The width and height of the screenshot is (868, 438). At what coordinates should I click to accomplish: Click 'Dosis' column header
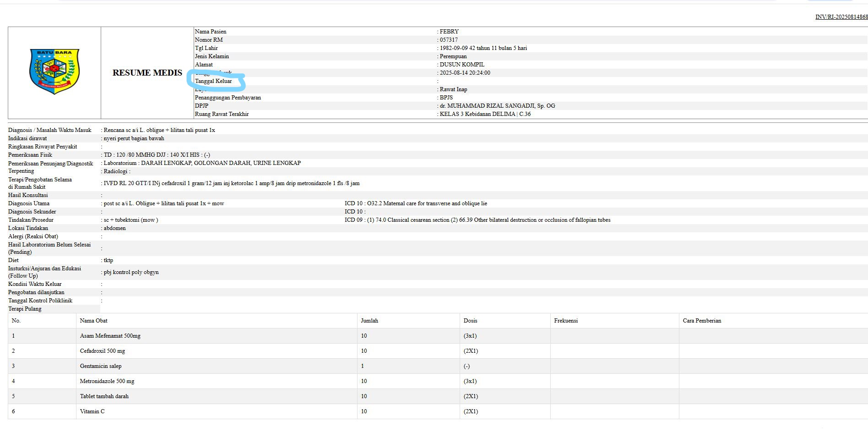pyautogui.click(x=470, y=321)
